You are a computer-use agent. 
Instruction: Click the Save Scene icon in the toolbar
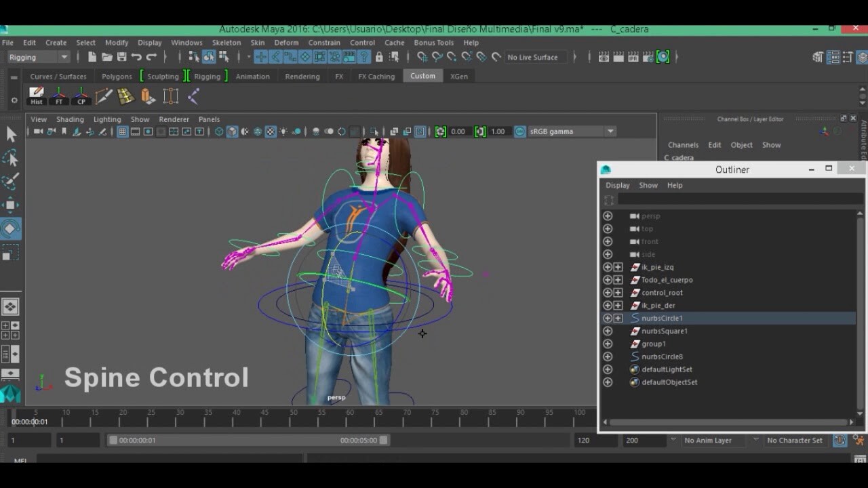pos(123,58)
